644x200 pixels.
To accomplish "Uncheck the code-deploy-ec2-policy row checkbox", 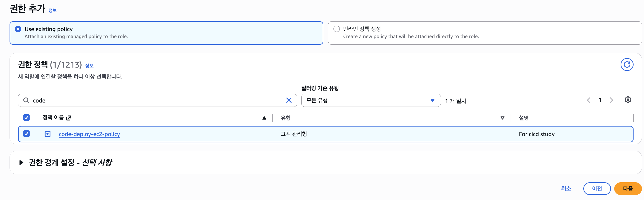I will (27, 134).
